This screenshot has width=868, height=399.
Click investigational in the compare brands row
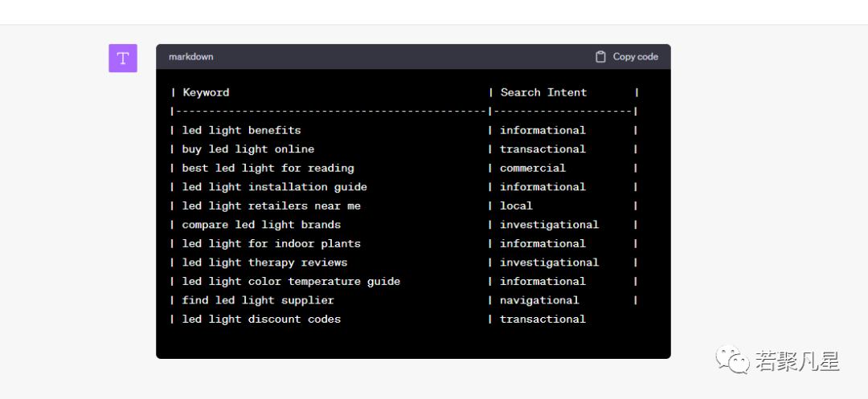click(x=550, y=225)
